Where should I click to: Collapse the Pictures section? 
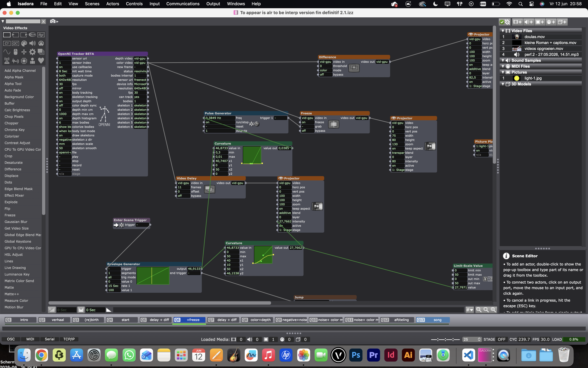503,72
